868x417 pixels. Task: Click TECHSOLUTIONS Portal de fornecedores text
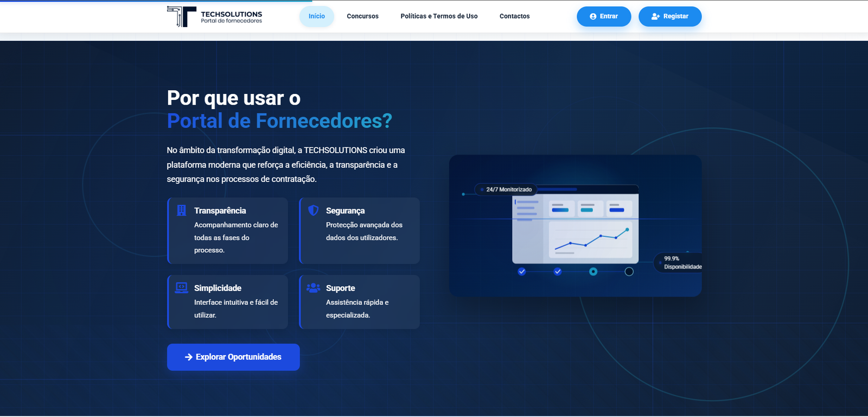(x=232, y=17)
